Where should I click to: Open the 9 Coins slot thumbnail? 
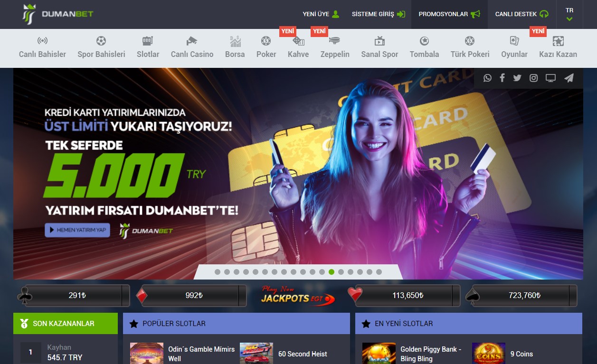[x=489, y=354]
